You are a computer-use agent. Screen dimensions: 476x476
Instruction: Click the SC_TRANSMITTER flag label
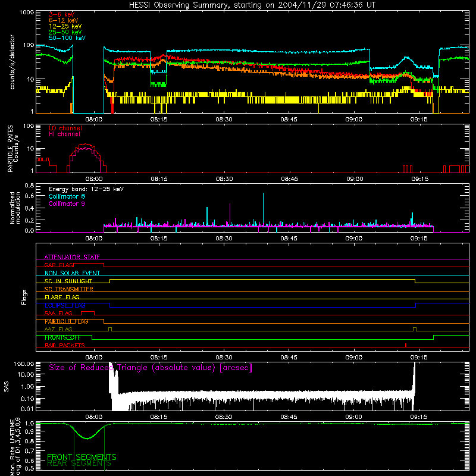point(68,289)
